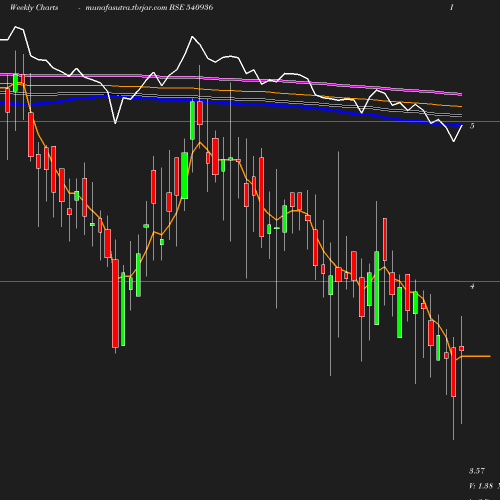Click the price axis label 5
Screen dimensions: 500x500
coord(472,126)
